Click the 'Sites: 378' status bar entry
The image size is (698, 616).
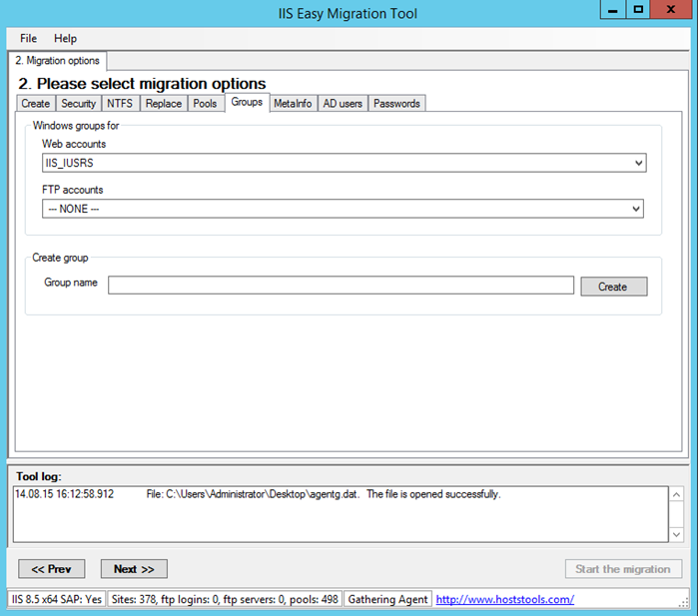tap(225, 599)
